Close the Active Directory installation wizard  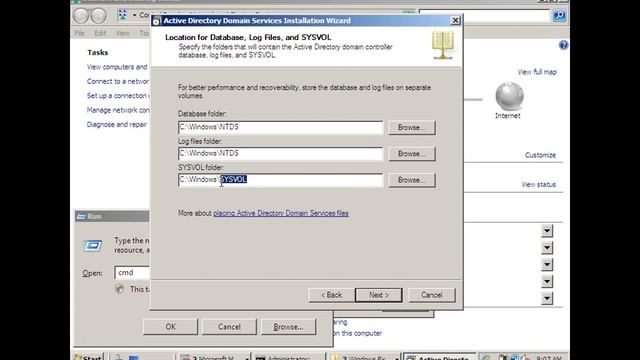click(x=455, y=20)
